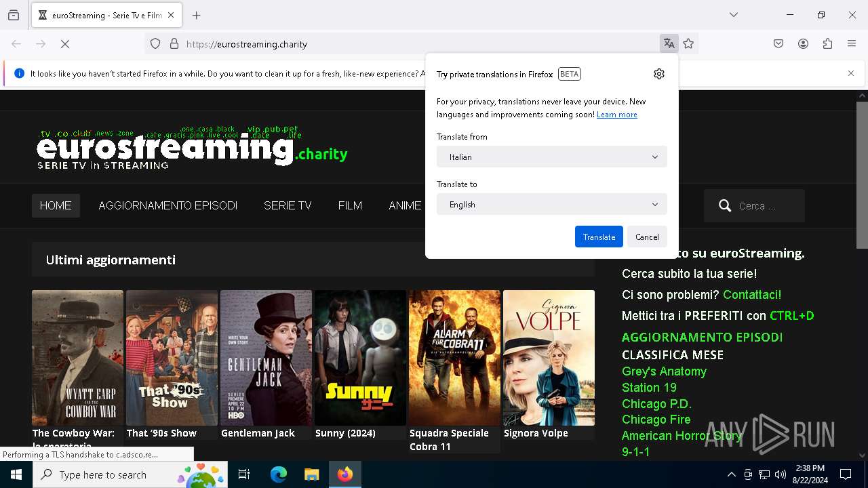Open Save to Pocket icon
The width and height of the screenshot is (868, 488).
(778, 44)
